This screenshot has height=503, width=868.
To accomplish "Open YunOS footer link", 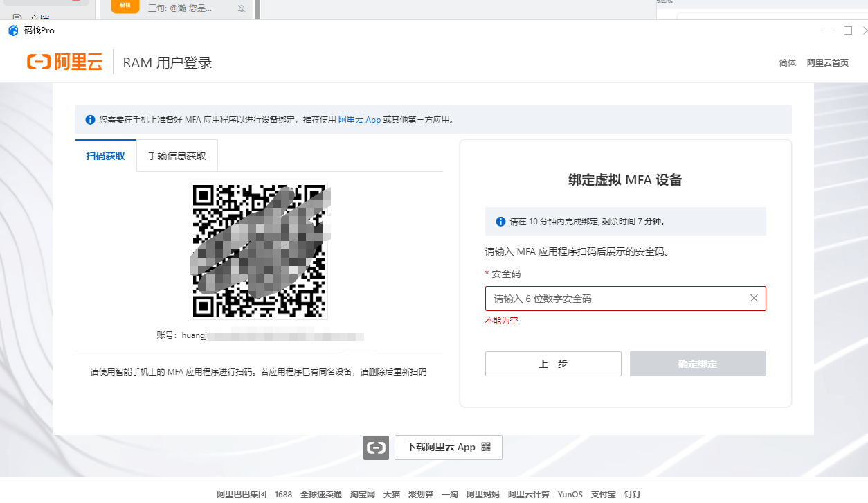I will click(570, 494).
